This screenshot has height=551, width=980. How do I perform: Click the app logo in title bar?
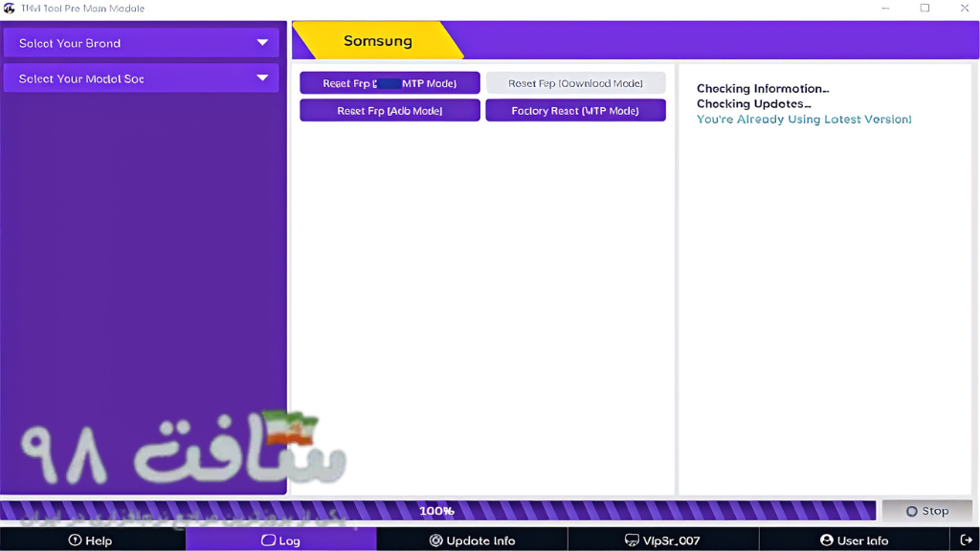10,8
